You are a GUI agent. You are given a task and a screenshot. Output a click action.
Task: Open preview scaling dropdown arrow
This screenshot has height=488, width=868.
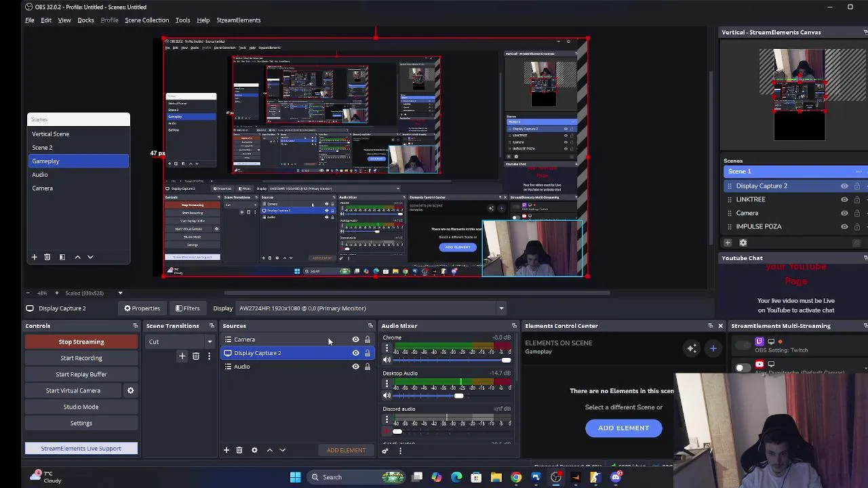pyautogui.click(x=120, y=293)
